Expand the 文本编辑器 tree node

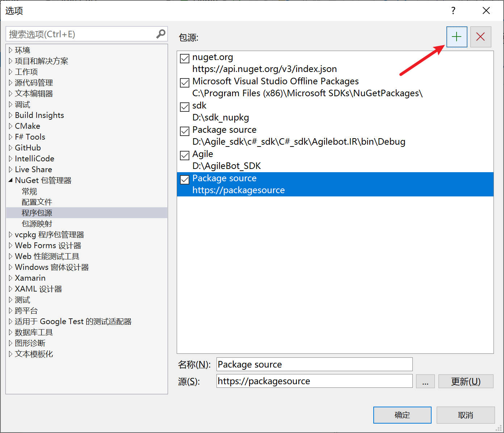pos(10,94)
